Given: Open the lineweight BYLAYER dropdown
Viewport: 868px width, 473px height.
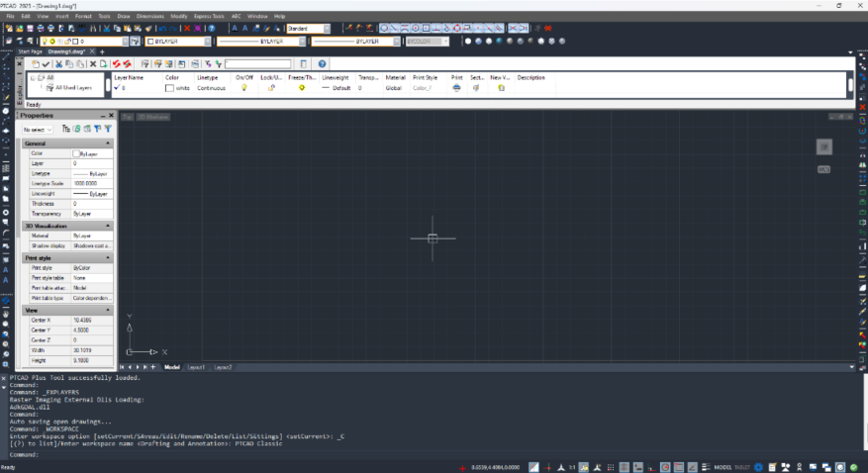Looking at the screenshot, I should click(x=397, y=41).
